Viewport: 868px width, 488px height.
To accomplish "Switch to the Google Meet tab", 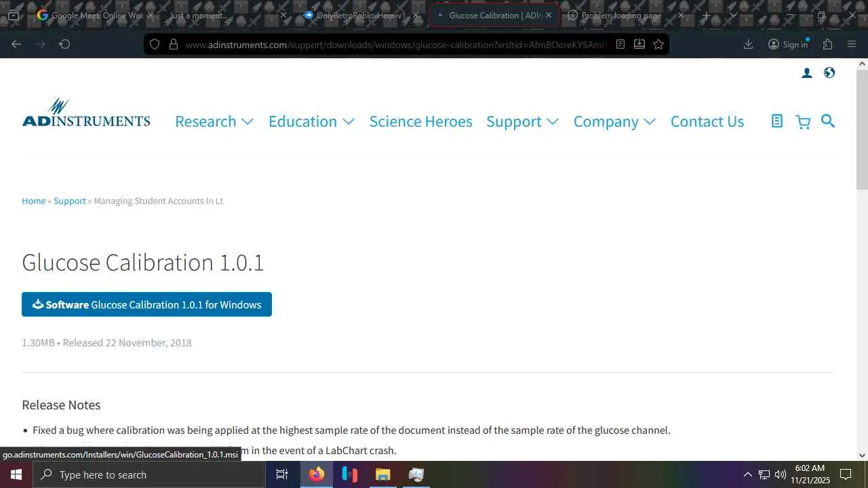I will pyautogui.click(x=95, y=15).
